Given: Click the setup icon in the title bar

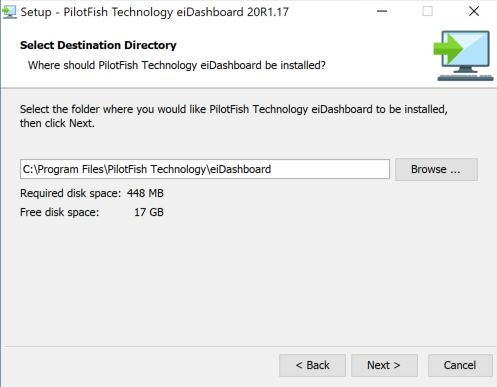Looking at the screenshot, I should (9, 12).
